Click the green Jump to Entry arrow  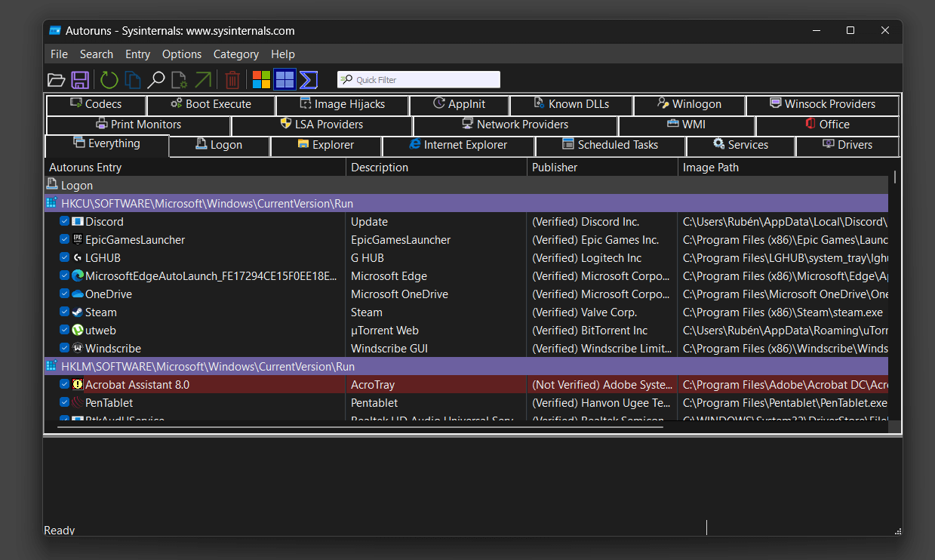point(203,80)
